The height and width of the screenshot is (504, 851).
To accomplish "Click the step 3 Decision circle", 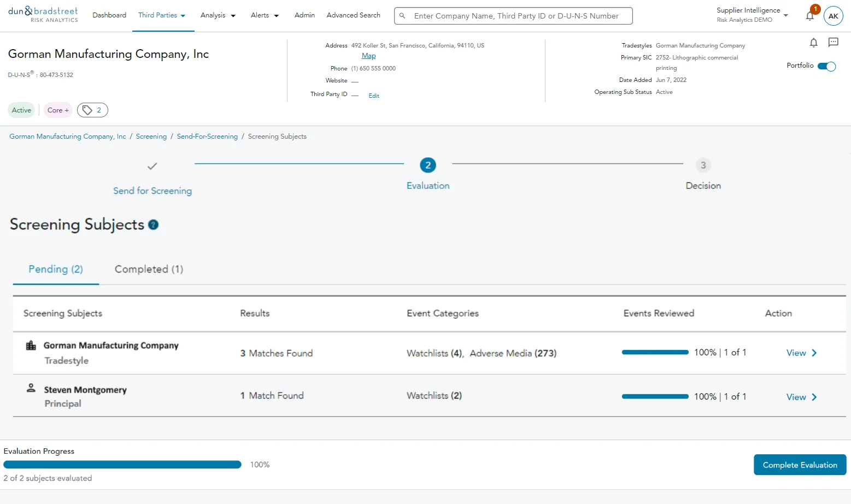I will point(703,165).
